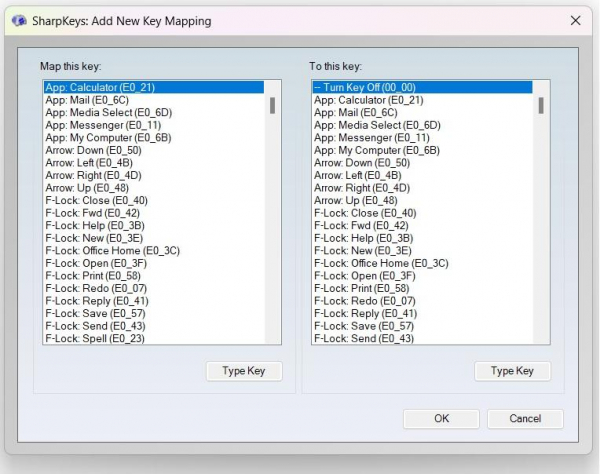Select F-Lock: Print (E0_58) in To this key list
The width and height of the screenshot is (600, 474).
[x=422, y=288]
